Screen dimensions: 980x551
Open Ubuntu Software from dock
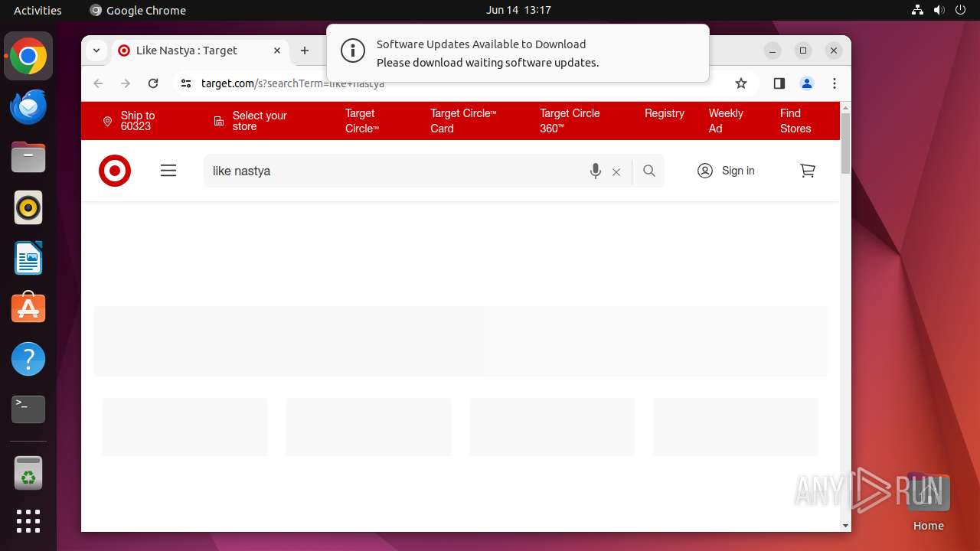tap(28, 308)
